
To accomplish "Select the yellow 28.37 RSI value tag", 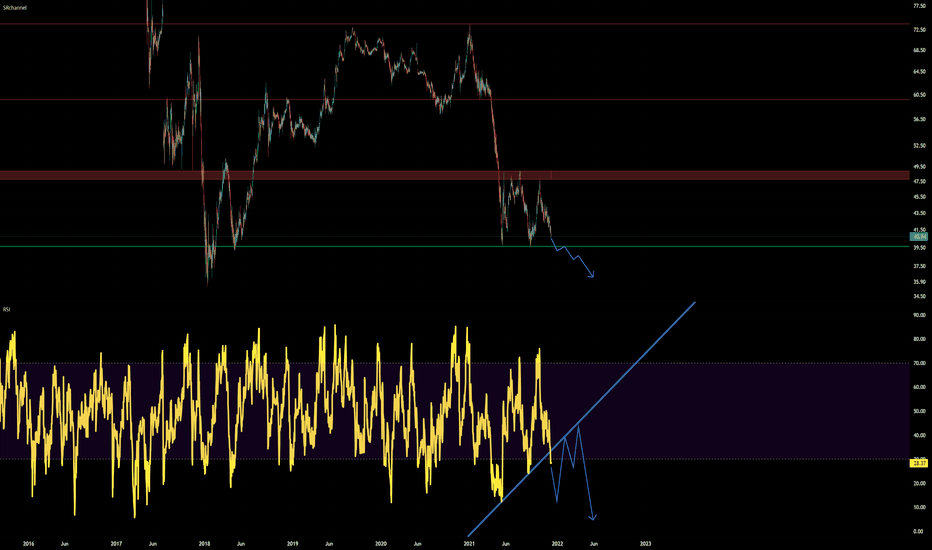I will pos(919,463).
